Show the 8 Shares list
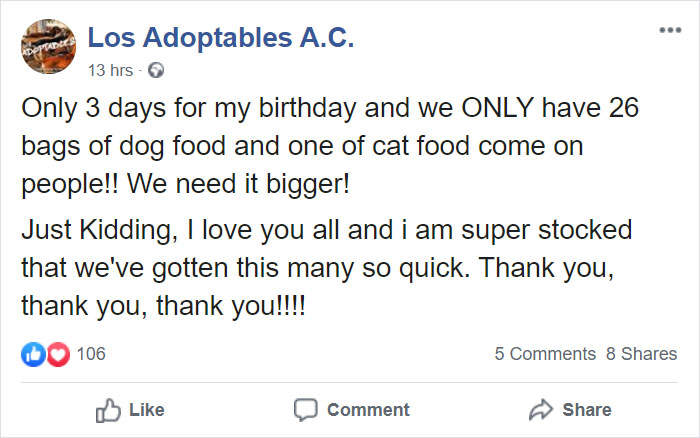 point(641,354)
